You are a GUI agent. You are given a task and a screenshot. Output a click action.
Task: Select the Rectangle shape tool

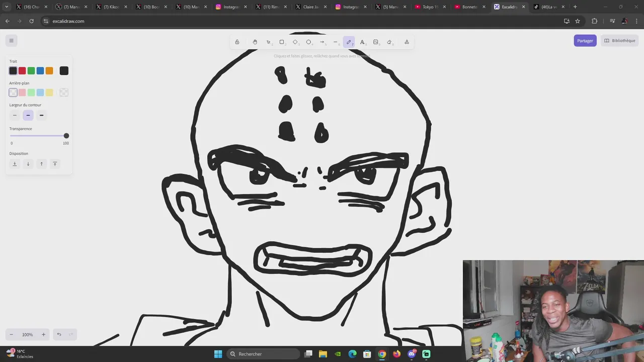[x=282, y=42]
